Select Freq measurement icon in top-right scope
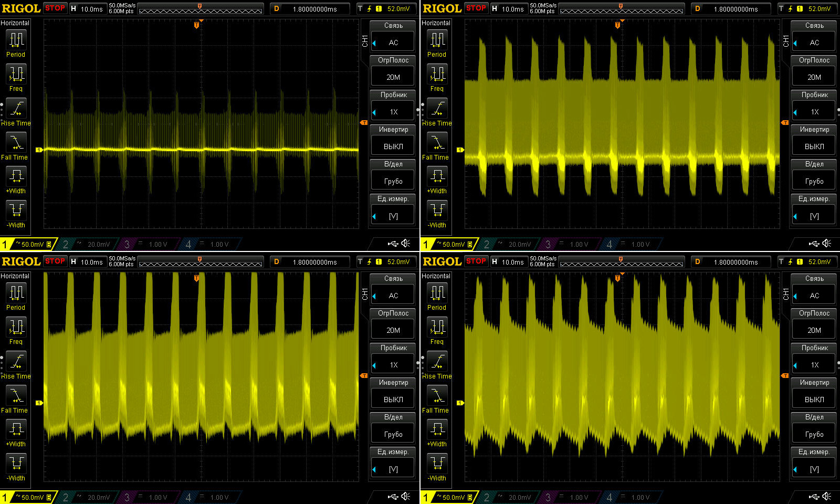The width and height of the screenshot is (840, 504). 437,74
